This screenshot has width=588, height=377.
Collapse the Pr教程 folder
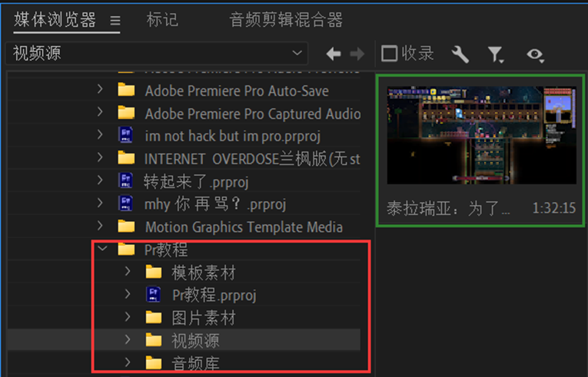pyautogui.click(x=101, y=250)
